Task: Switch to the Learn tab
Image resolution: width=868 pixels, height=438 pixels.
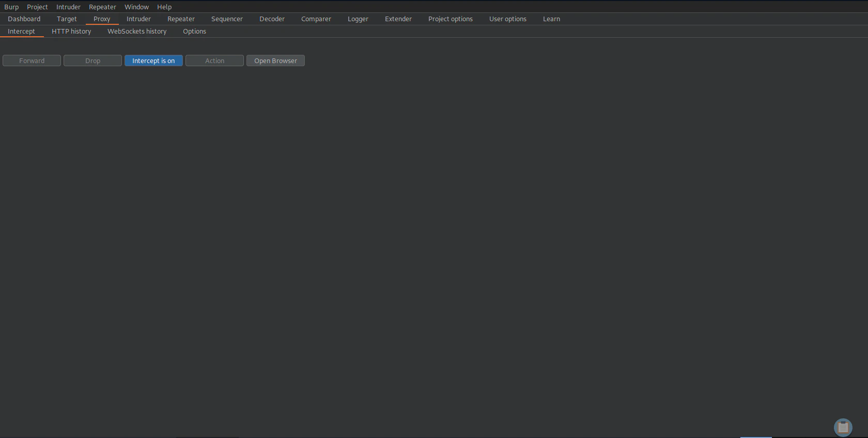Action: (x=551, y=19)
